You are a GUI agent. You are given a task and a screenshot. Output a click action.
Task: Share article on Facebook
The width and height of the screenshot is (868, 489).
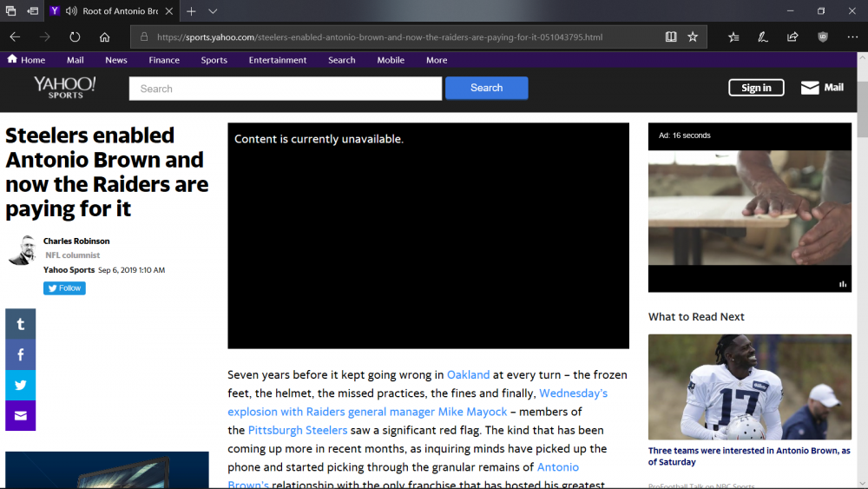[21, 354]
